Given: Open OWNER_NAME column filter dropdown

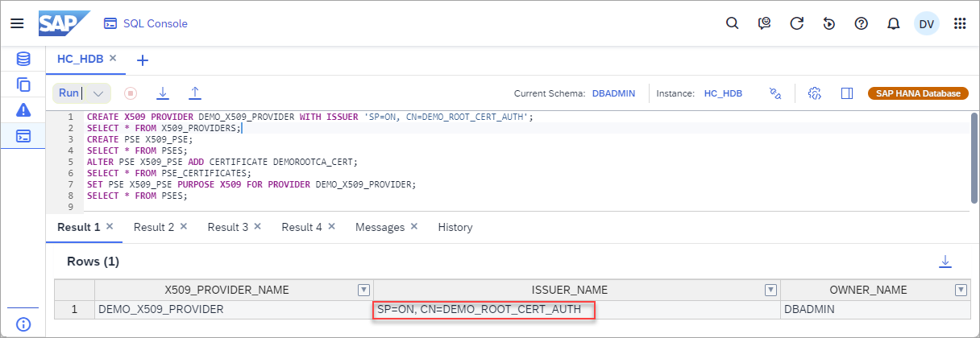Looking at the screenshot, I should tap(960, 290).
